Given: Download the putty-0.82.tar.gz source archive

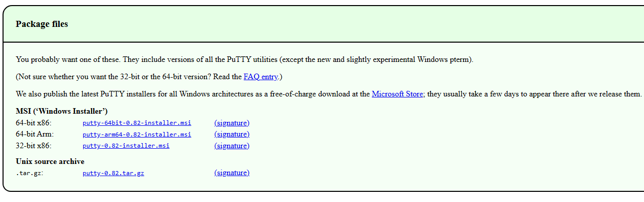Looking at the screenshot, I should [x=113, y=173].
